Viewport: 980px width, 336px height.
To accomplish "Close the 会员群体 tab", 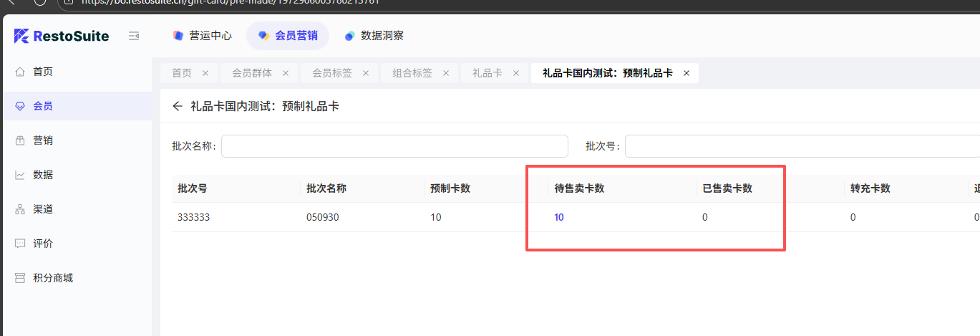I will (x=286, y=73).
